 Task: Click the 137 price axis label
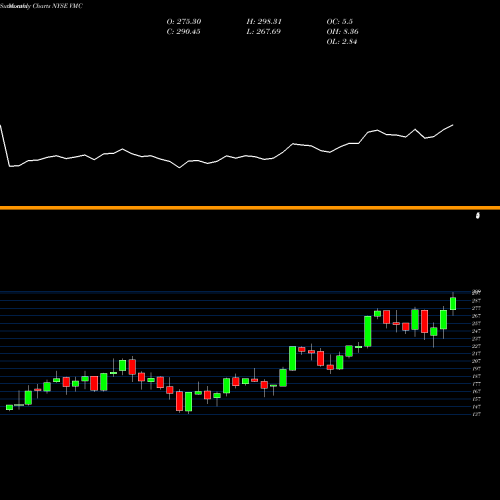coord(476,414)
